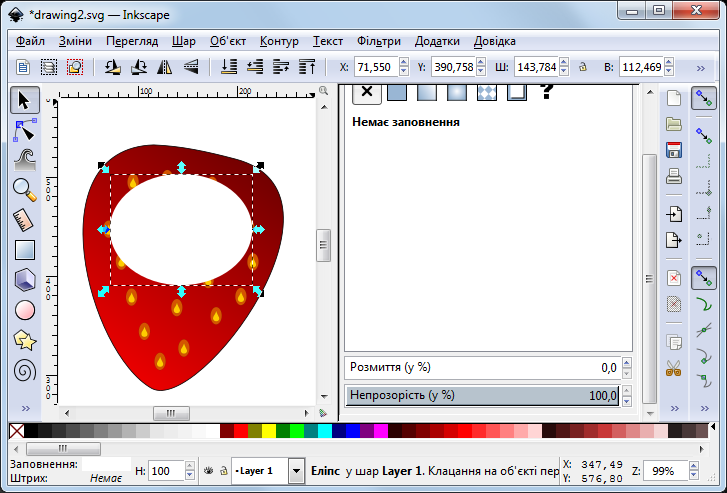
Task: Open the Фільтри menu
Action: click(378, 41)
